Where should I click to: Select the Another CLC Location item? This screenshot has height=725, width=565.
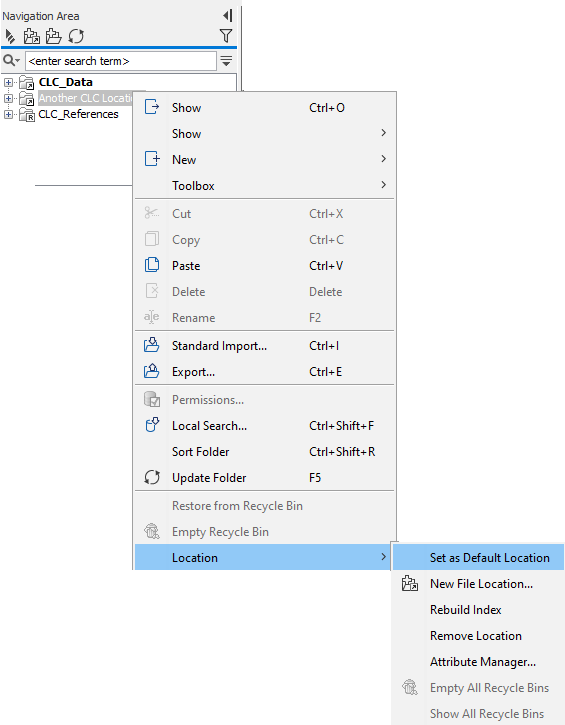tap(85, 98)
